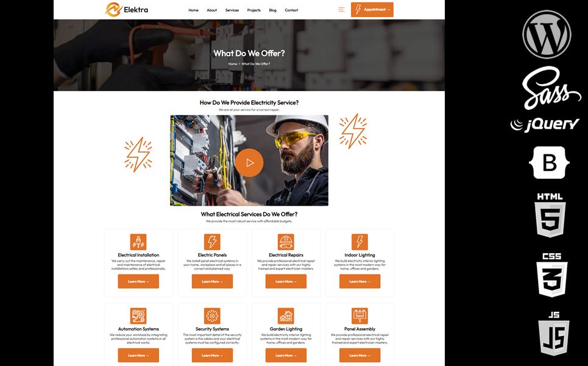Click the Appointment button
Screen dimensions: 588x366
click(x=372, y=10)
